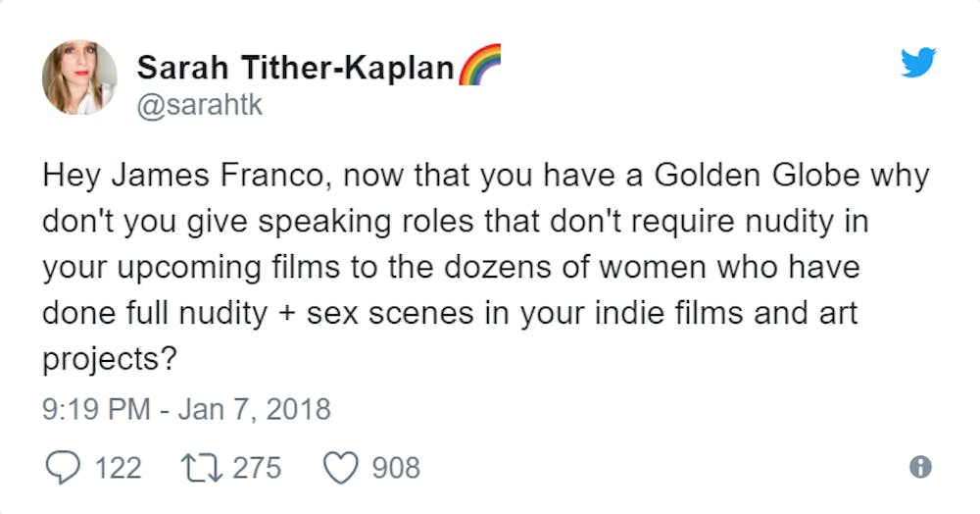This screenshot has height=514, width=980.
Task: Open the tweet info icon
Action: (919, 469)
